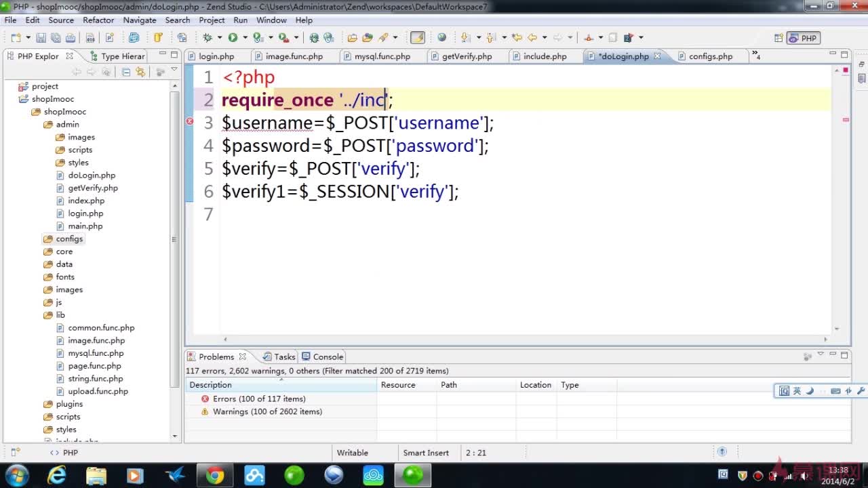
Task: Switch to the Tasks view tab
Action: pos(279,357)
